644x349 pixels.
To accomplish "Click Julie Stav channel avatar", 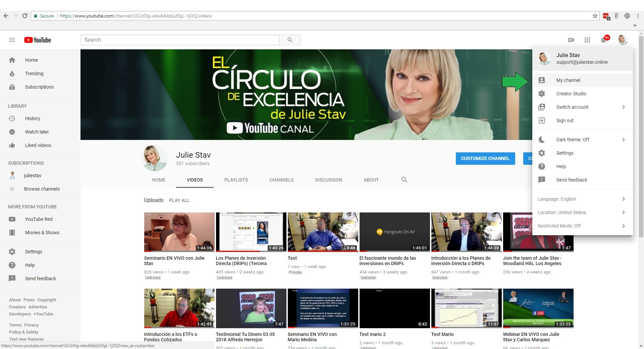I will (x=155, y=158).
